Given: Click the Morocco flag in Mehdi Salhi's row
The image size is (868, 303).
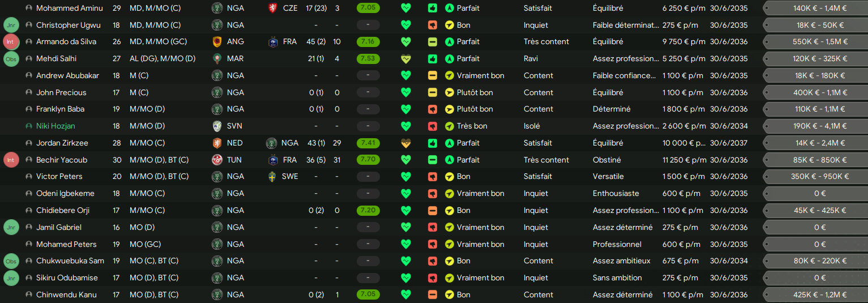Looking at the screenshot, I should 217,59.
